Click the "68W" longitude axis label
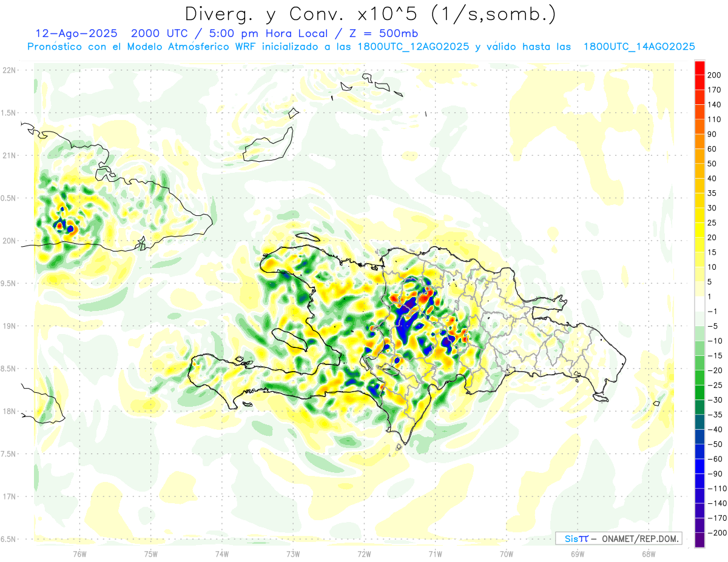This screenshot has width=728, height=562. [648, 553]
